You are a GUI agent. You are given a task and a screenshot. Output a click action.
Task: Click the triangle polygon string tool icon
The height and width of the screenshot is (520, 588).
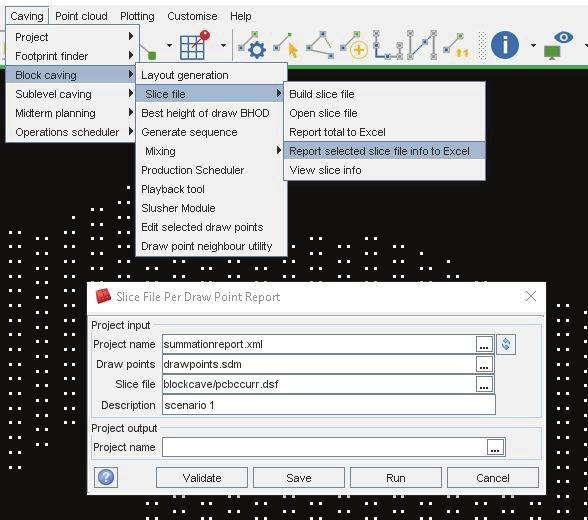tap(320, 45)
